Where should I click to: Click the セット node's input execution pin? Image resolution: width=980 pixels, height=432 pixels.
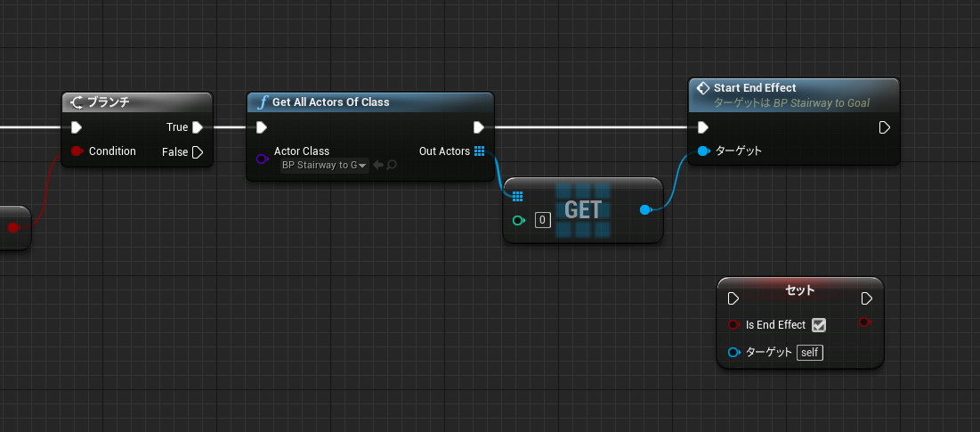pyautogui.click(x=733, y=298)
